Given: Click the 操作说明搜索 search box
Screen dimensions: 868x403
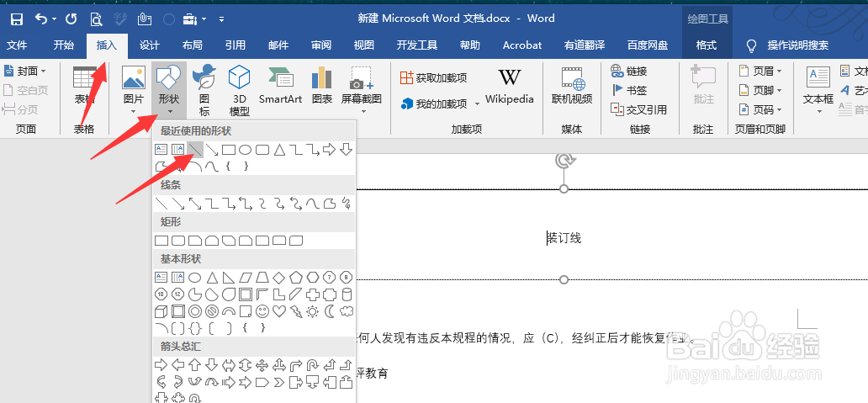Looking at the screenshot, I should point(797,45).
